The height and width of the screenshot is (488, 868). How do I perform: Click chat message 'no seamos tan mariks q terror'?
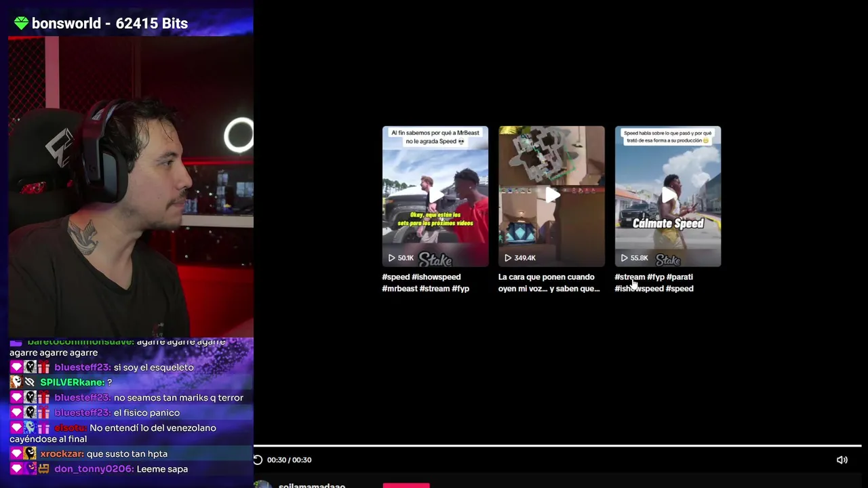click(178, 398)
